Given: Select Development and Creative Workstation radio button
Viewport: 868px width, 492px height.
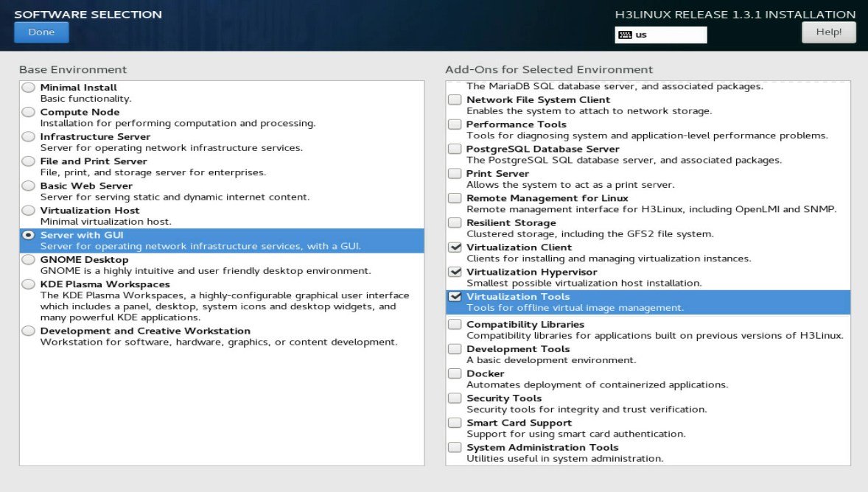Looking at the screenshot, I should coord(28,331).
